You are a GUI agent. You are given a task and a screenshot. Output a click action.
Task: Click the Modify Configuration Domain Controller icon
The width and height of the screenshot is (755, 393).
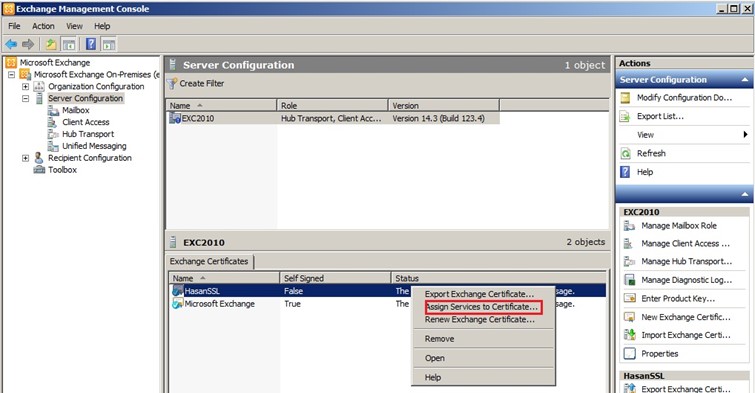[x=625, y=98]
